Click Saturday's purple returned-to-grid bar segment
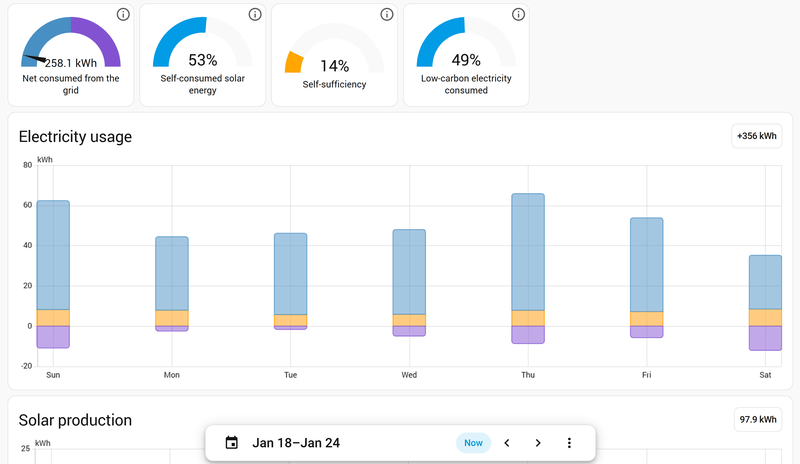 (x=765, y=338)
